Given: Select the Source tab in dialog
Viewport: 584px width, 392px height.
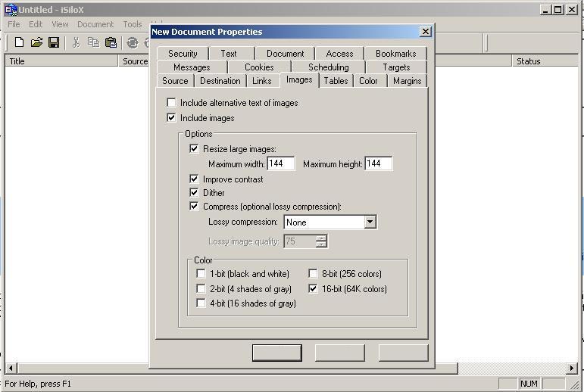Looking at the screenshot, I should pos(175,81).
